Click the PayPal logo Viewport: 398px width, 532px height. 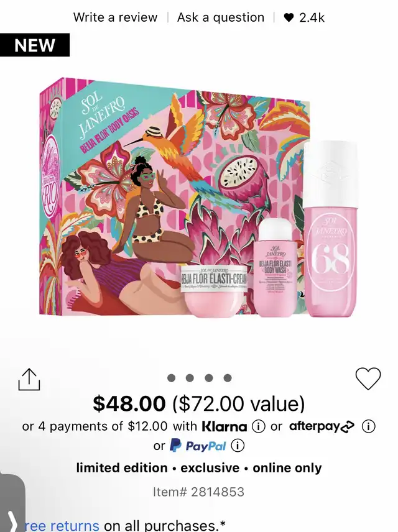tap(198, 446)
